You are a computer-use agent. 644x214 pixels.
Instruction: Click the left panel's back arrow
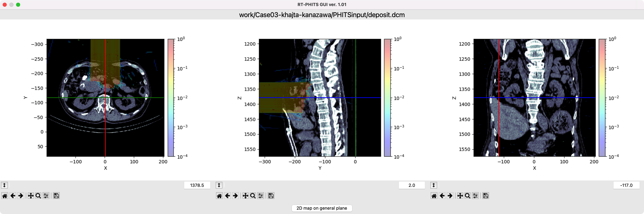pyautogui.click(x=13, y=196)
